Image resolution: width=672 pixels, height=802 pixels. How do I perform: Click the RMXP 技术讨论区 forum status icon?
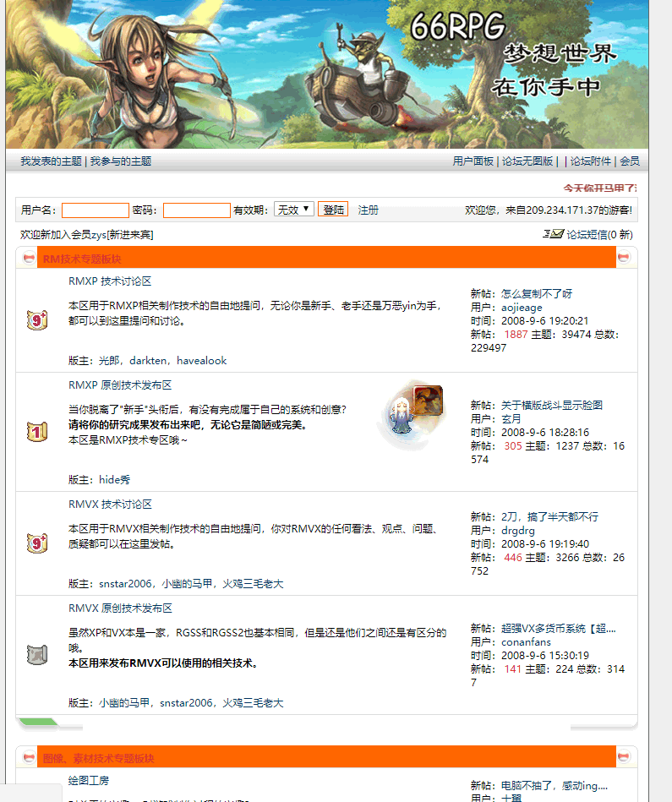37,320
